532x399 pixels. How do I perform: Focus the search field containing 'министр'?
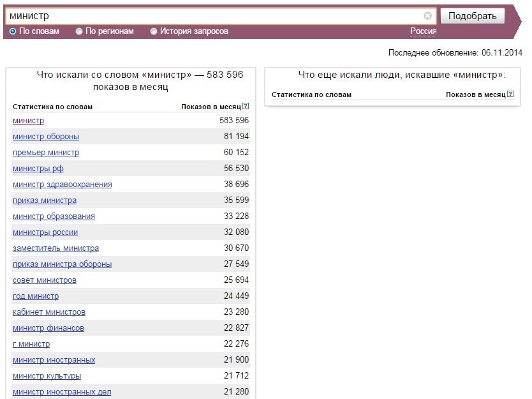[x=221, y=15]
